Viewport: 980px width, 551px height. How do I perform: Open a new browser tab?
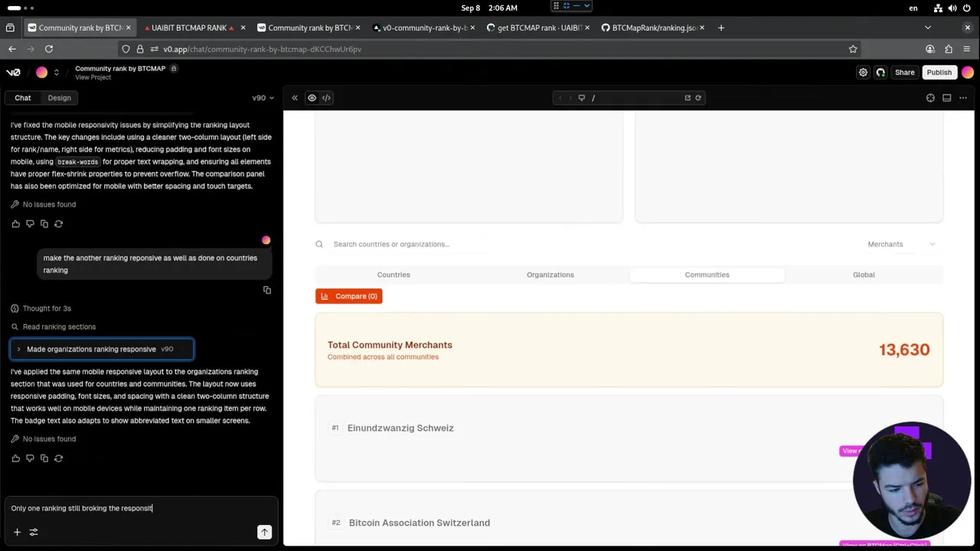pyautogui.click(x=720, y=28)
